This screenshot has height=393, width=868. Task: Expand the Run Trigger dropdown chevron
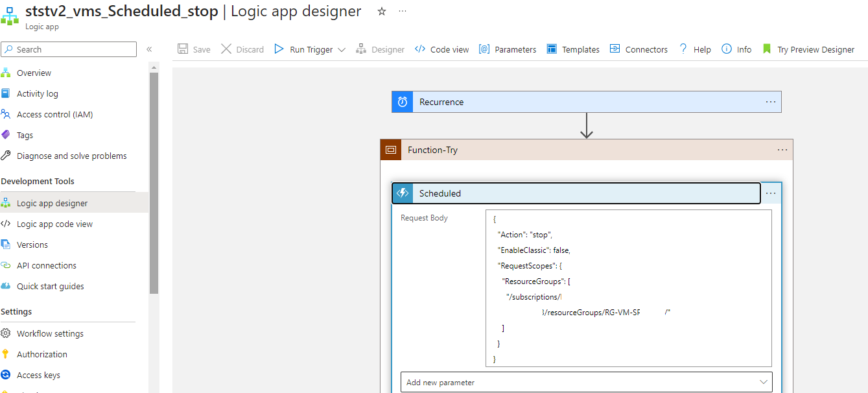coord(342,50)
